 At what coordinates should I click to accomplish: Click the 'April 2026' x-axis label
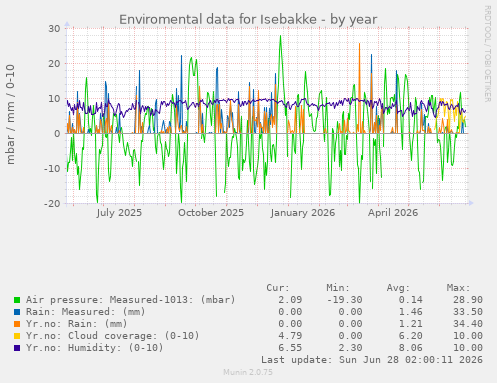(393, 213)
